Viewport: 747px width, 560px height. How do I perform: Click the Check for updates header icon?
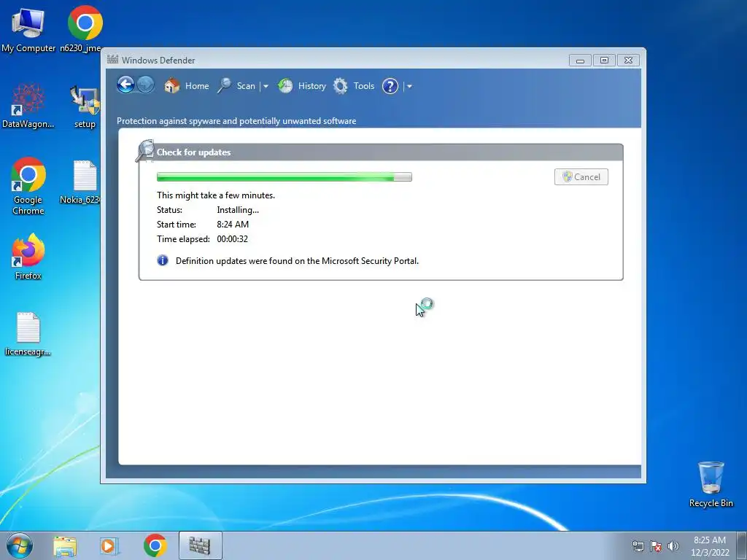pos(145,151)
